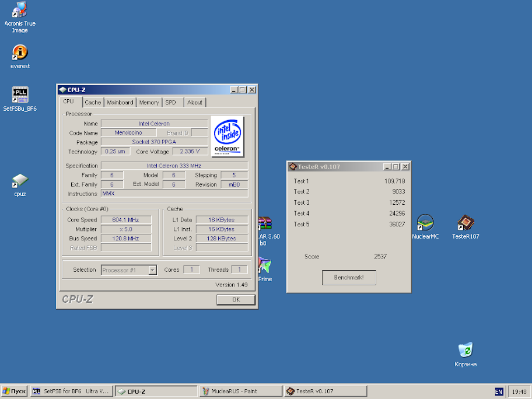This screenshot has height=399, width=532.
Task: Click the Package field Socket 370 PPGA
Action: (x=155, y=142)
